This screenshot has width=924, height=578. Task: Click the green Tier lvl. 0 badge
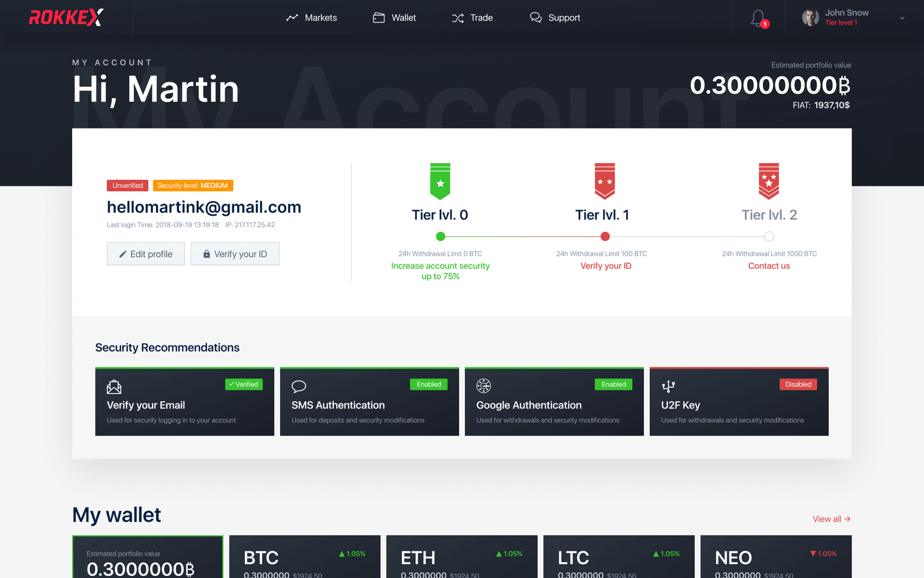pyautogui.click(x=440, y=181)
